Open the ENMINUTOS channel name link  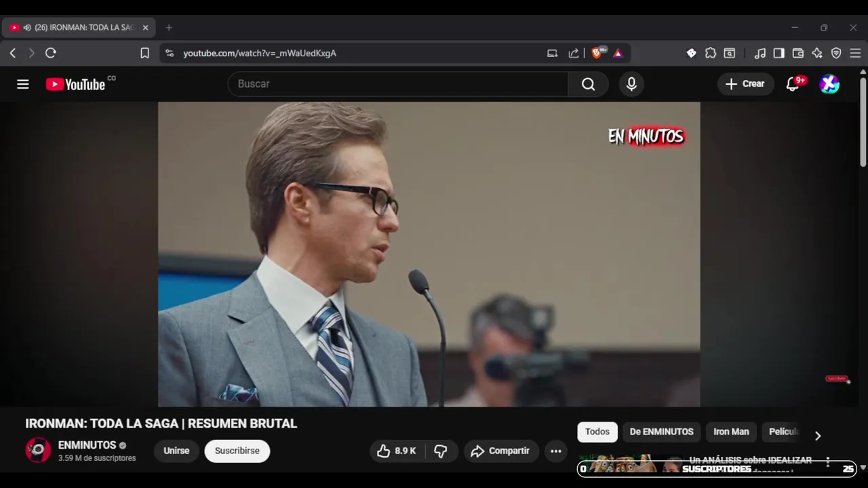pyautogui.click(x=87, y=445)
